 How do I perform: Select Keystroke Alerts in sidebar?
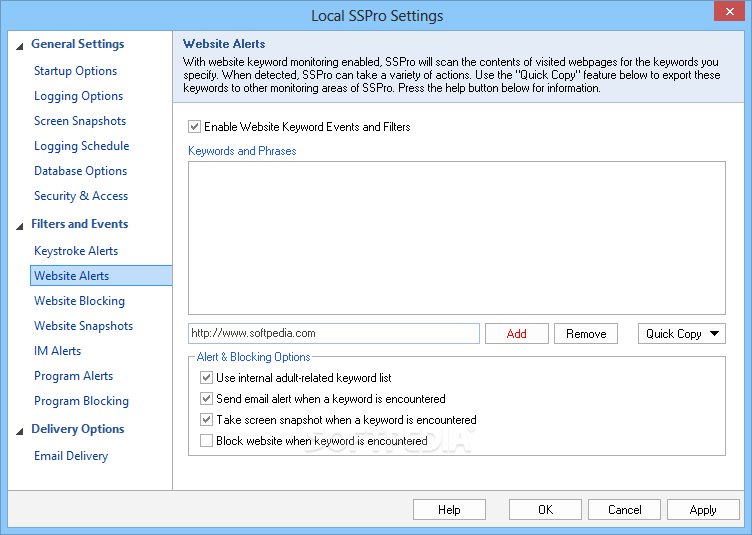click(76, 251)
